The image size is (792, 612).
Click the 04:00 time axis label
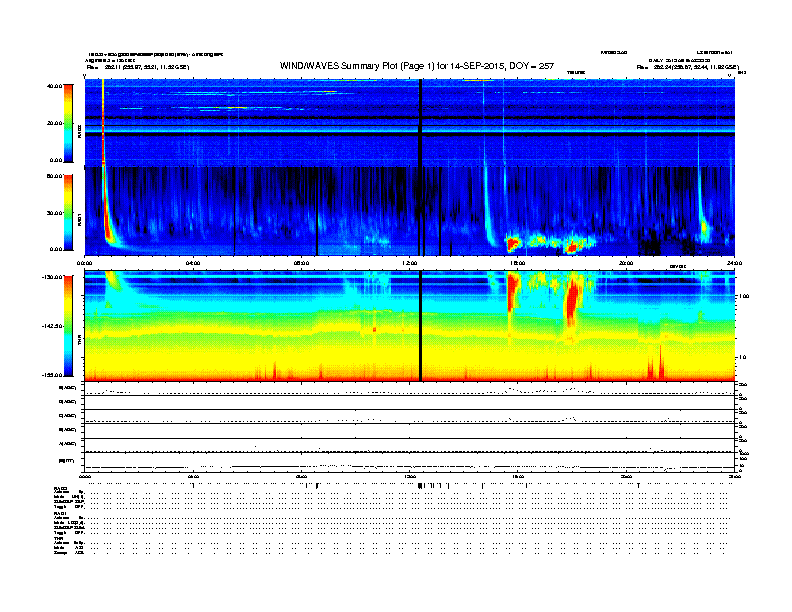click(x=193, y=262)
